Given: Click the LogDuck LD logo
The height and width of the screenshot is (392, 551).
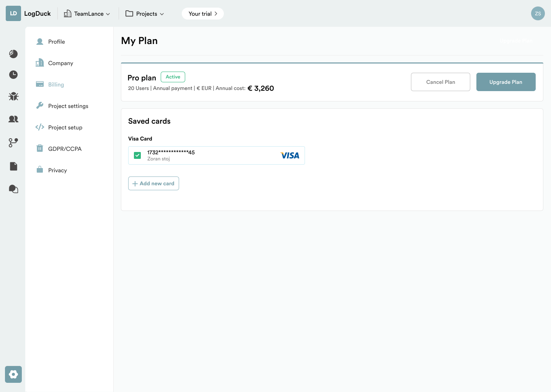Looking at the screenshot, I should 13,13.
